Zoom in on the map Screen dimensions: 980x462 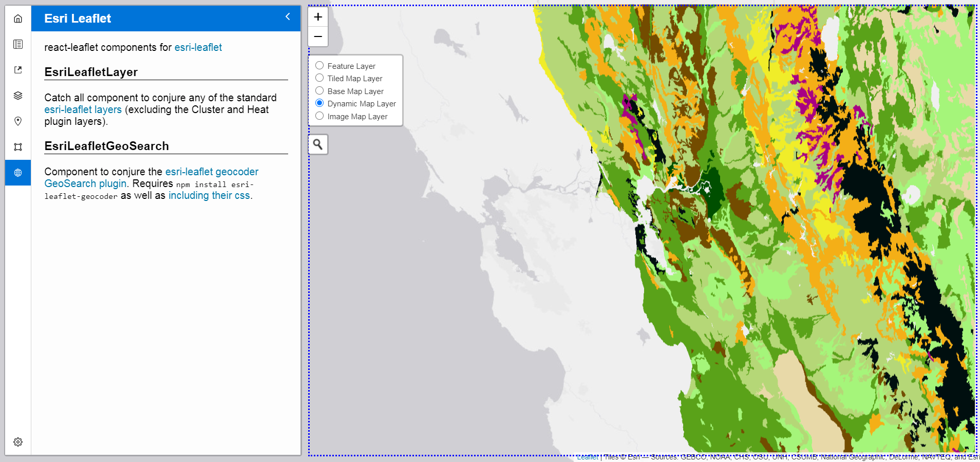point(318,17)
